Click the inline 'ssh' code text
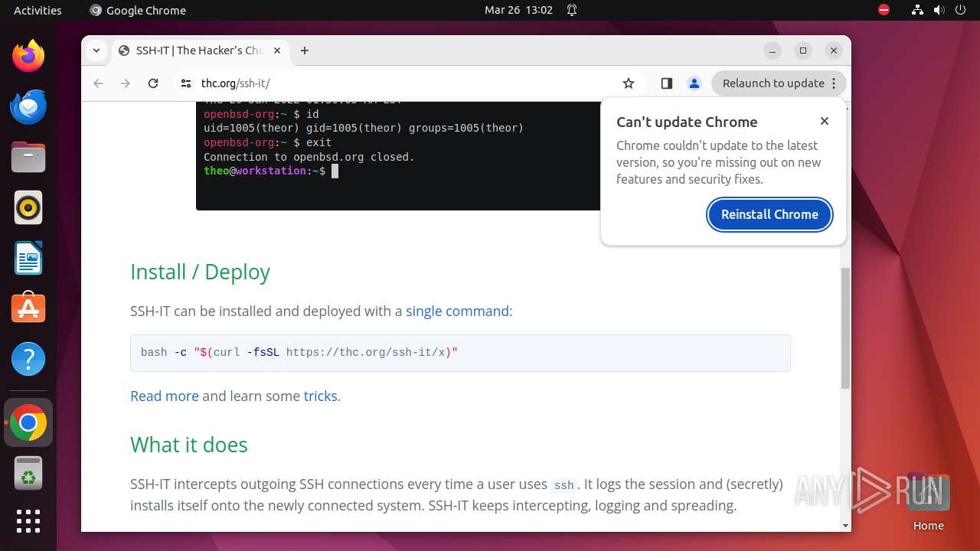Screen dimensions: 980x551 coord(563,485)
